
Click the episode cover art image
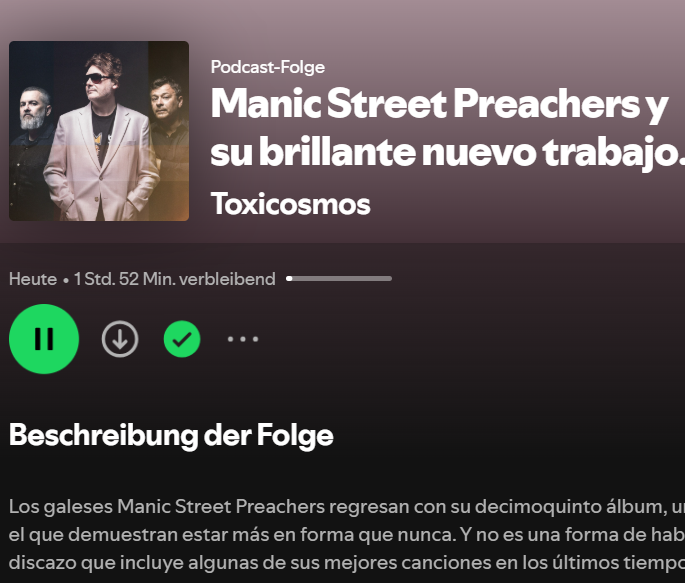[99, 131]
